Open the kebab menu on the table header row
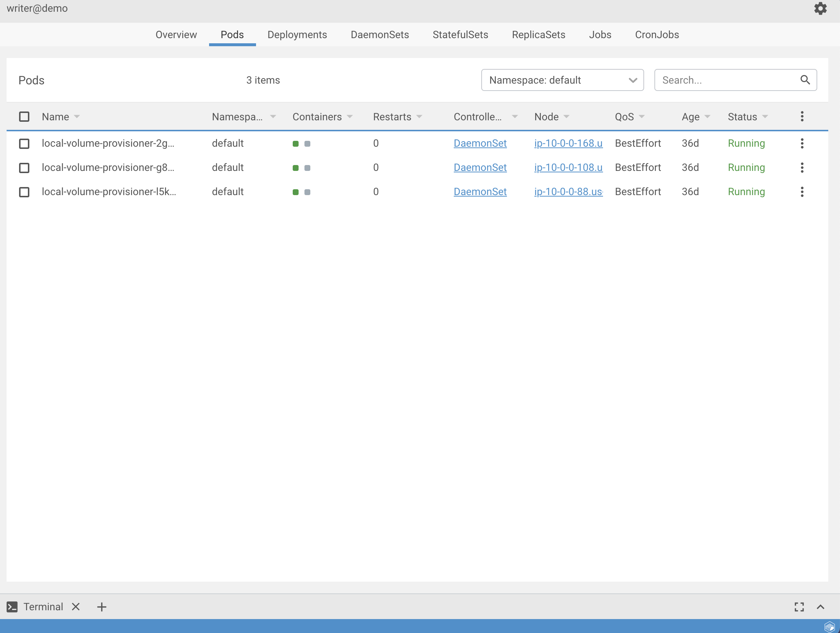The image size is (840, 633). pos(802,116)
